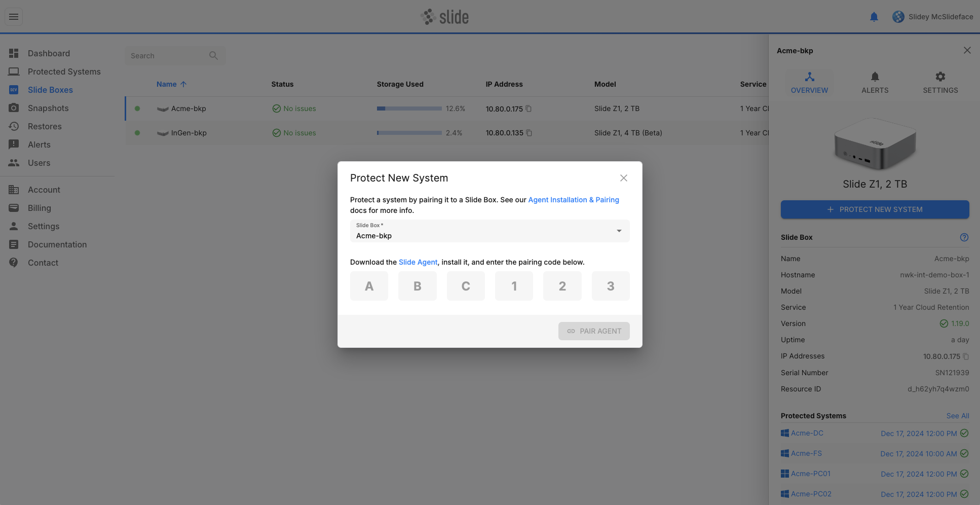Click Protect New System button
Image resolution: width=980 pixels, height=505 pixels.
pos(875,209)
